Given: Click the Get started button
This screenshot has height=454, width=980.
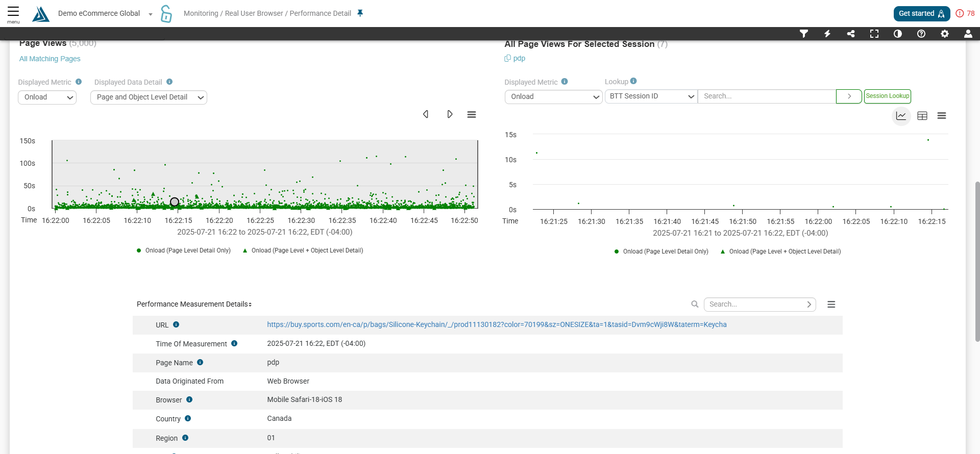Looking at the screenshot, I should point(922,14).
